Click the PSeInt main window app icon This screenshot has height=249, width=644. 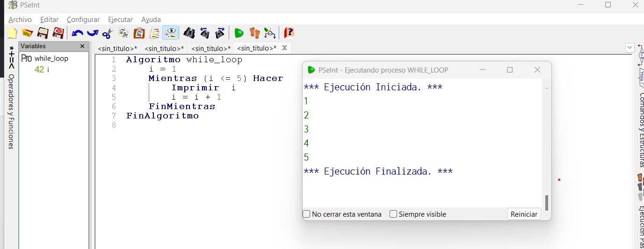(x=13, y=5)
